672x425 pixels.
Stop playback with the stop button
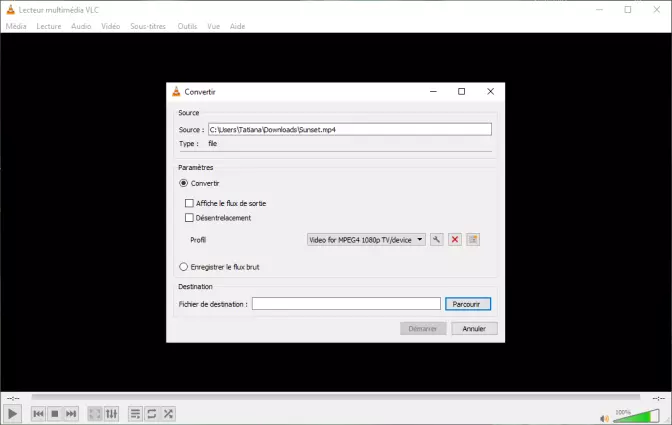tap(54, 414)
